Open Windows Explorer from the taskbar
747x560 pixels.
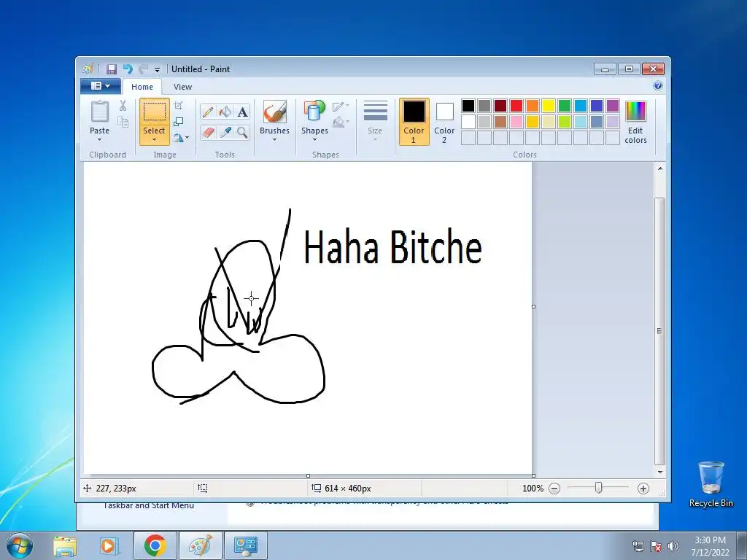click(x=65, y=545)
